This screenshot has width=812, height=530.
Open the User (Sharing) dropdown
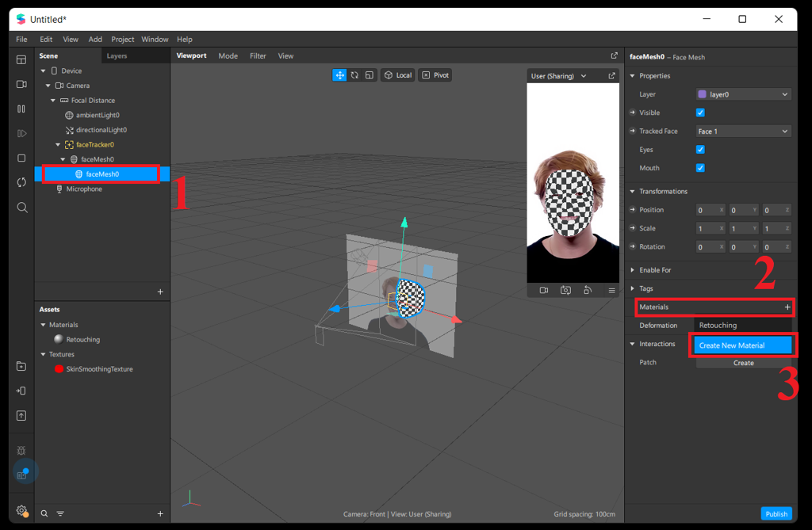(559, 76)
